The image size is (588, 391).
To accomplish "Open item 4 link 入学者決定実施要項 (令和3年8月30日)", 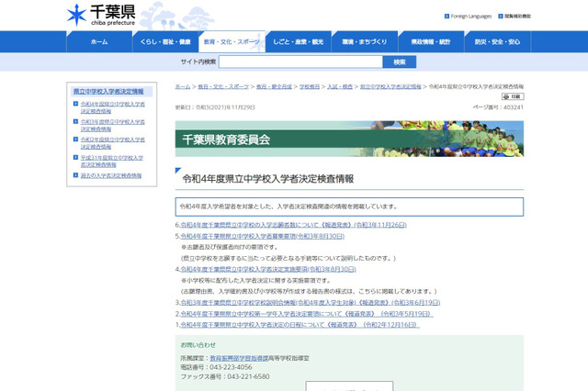I will pyautogui.click(x=268, y=269).
